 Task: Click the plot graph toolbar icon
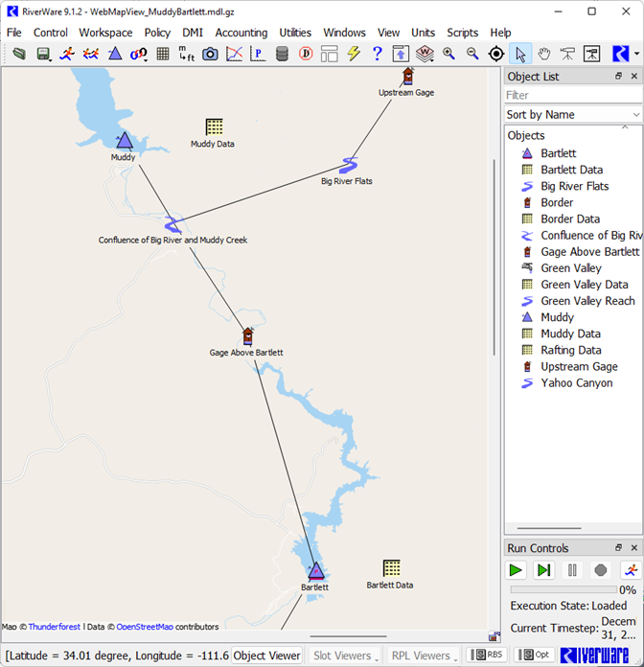pos(234,55)
